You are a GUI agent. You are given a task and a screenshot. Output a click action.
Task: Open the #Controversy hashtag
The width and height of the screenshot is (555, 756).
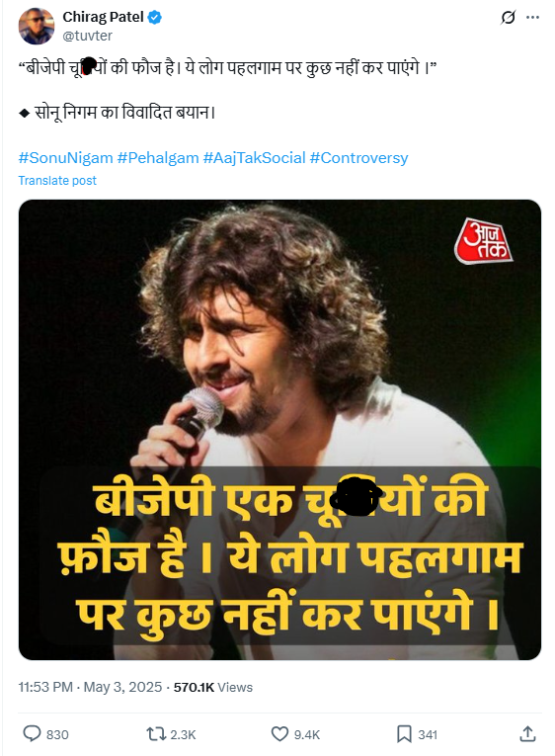pos(358,158)
